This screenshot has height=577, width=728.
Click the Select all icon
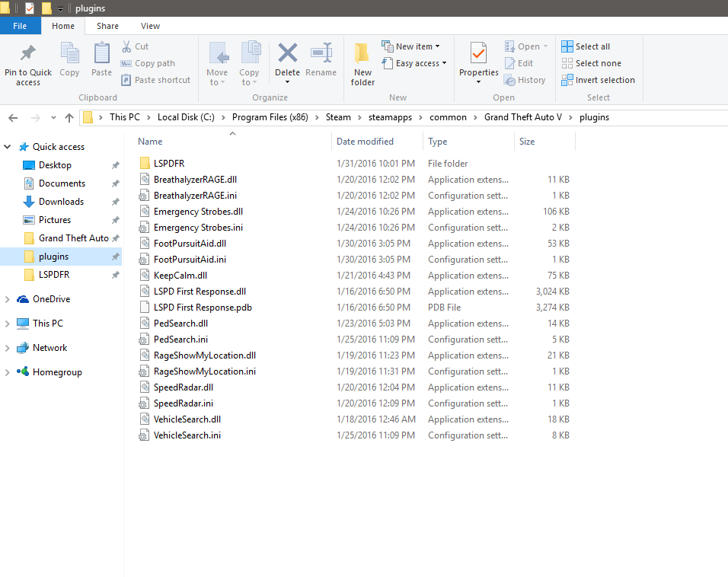point(567,46)
